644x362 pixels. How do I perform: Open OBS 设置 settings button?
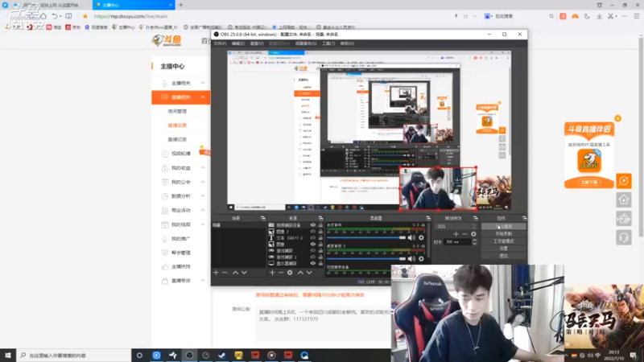(x=504, y=249)
